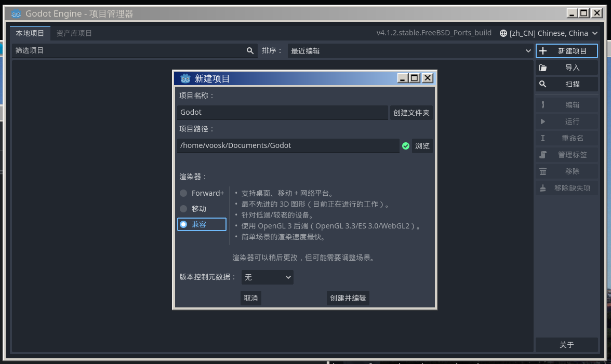611x364 pixels.
Task: Maximize the 新建项目 dialog
Action: (x=415, y=78)
